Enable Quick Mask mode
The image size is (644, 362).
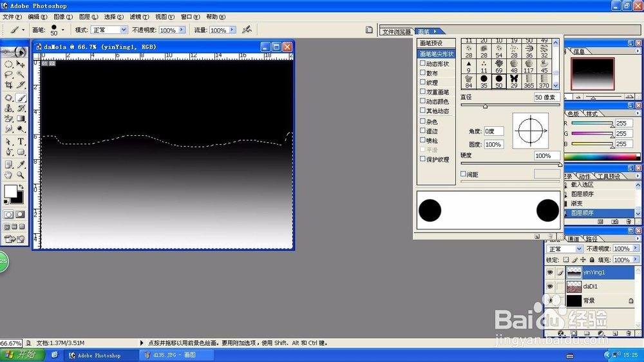coord(20,214)
